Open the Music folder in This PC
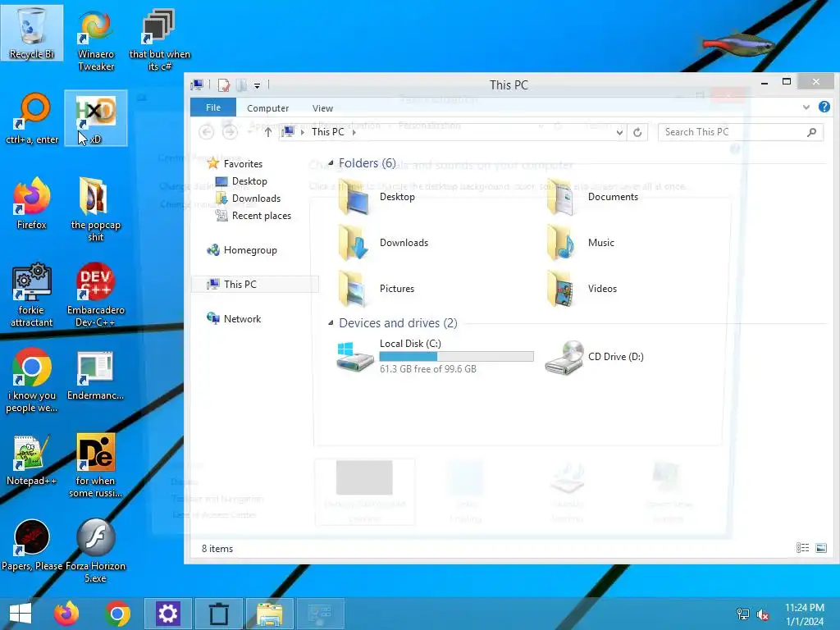Image resolution: width=840 pixels, height=630 pixels. [580, 243]
